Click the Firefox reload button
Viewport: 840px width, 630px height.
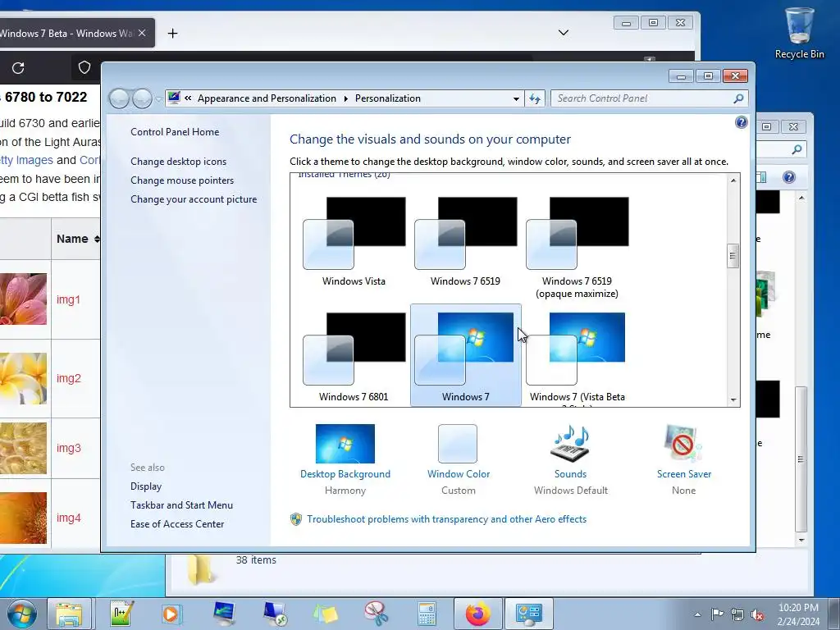point(18,68)
